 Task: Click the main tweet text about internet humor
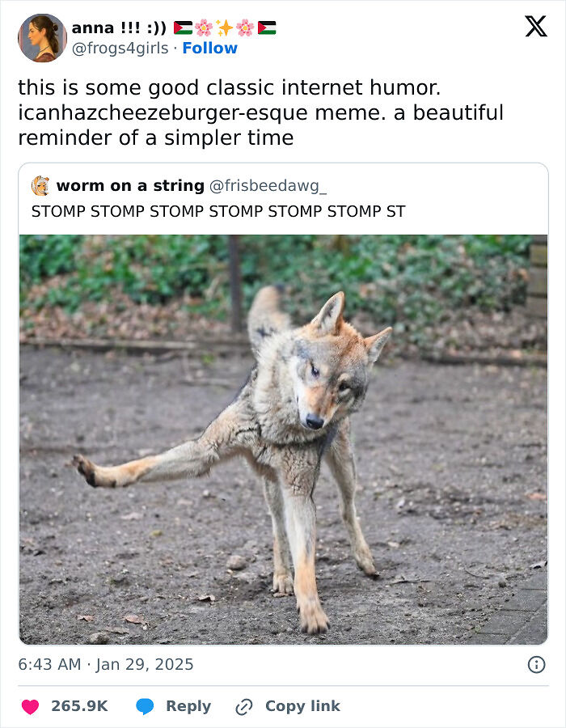click(260, 112)
